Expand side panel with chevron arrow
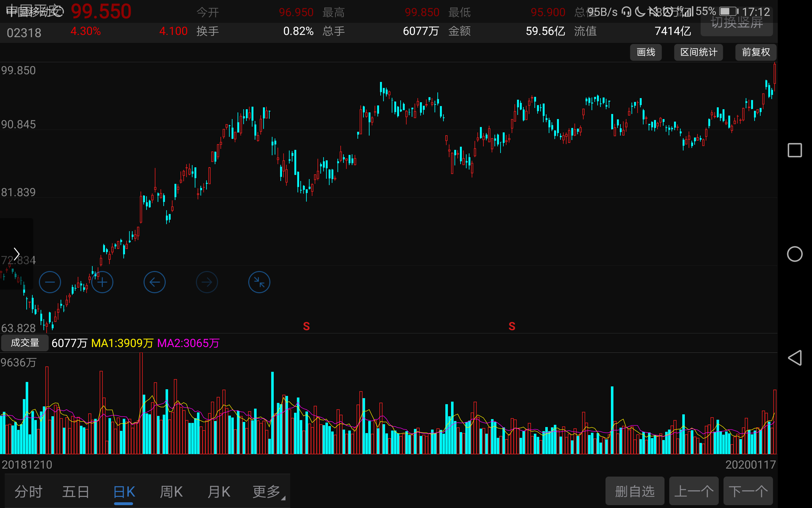 (16, 254)
